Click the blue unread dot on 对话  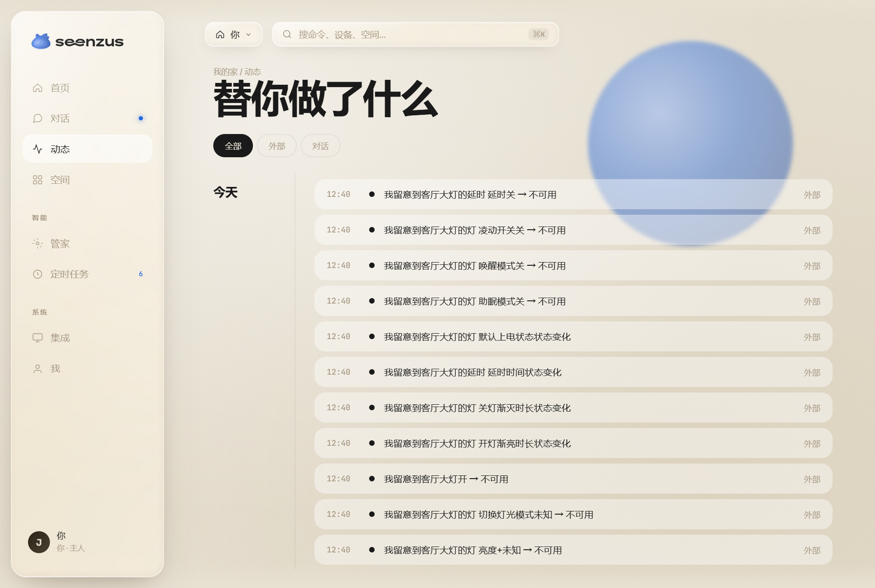pyautogui.click(x=141, y=119)
